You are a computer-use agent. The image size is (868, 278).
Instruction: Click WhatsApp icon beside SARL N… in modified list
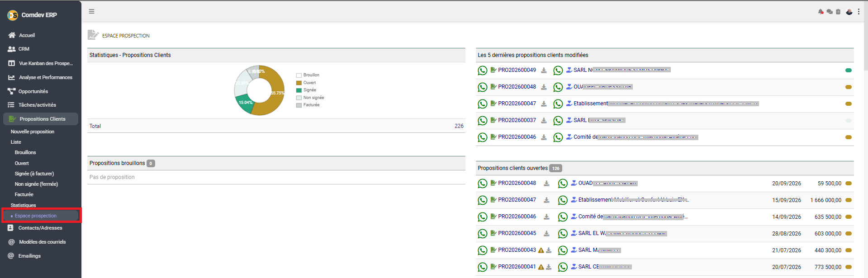[x=558, y=71]
